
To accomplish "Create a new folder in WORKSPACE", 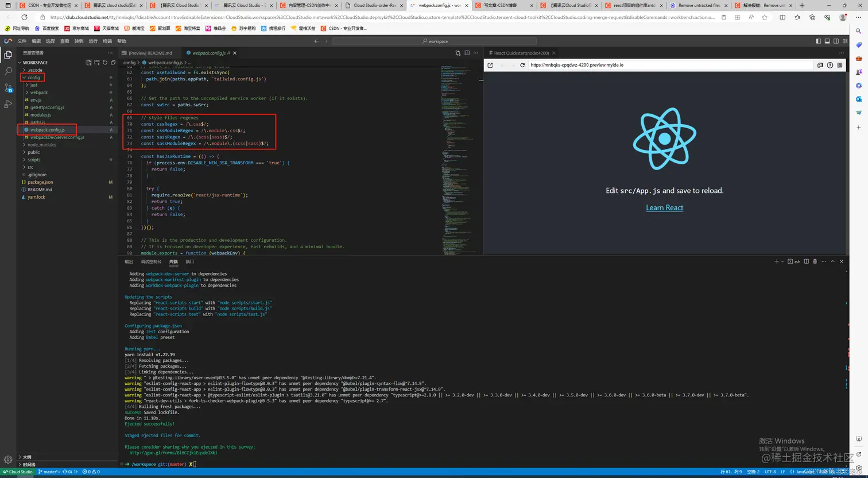I will click(97, 63).
